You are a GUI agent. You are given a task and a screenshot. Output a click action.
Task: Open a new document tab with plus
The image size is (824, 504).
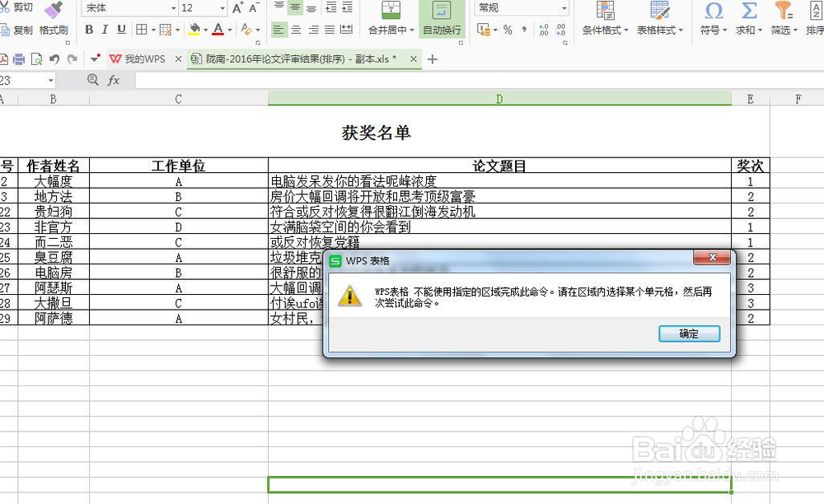point(433,59)
